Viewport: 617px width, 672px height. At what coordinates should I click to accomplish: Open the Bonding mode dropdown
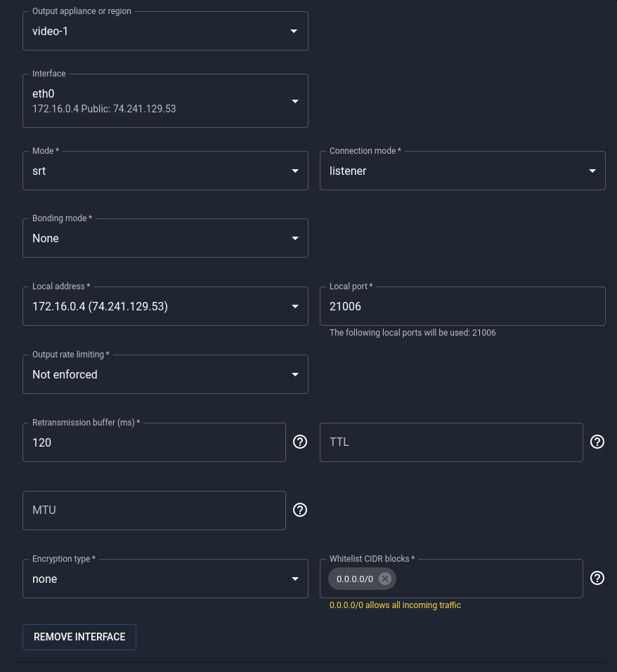[165, 239]
